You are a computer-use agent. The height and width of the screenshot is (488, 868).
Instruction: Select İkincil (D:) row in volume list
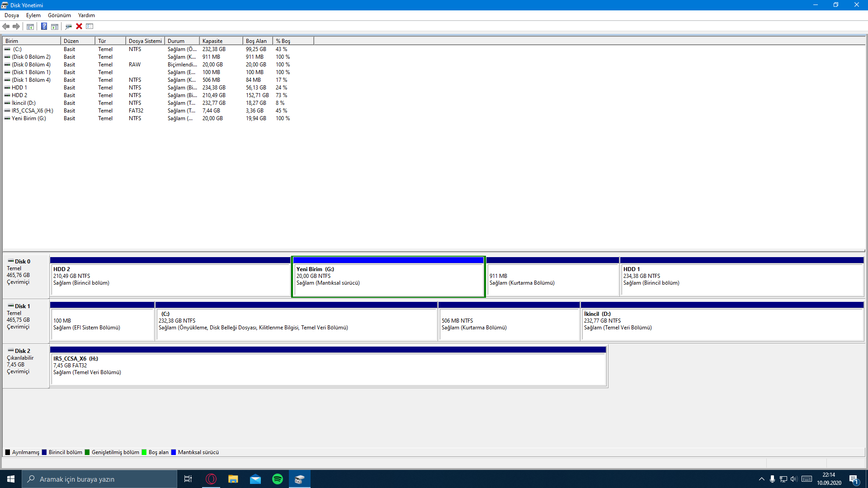click(24, 103)
